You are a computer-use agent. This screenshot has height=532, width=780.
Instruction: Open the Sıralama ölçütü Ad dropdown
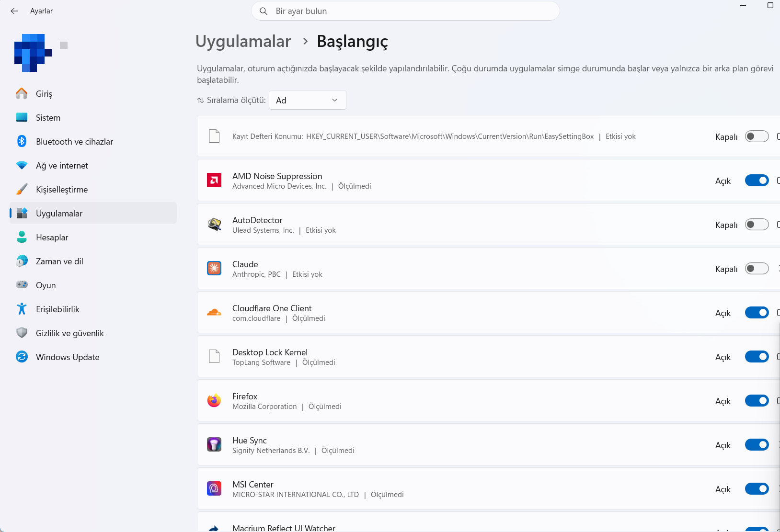click(308, 100)
